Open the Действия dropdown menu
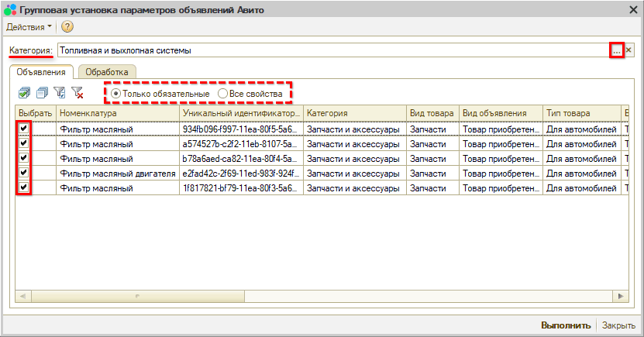644x337 pixels. pos(29,27)
